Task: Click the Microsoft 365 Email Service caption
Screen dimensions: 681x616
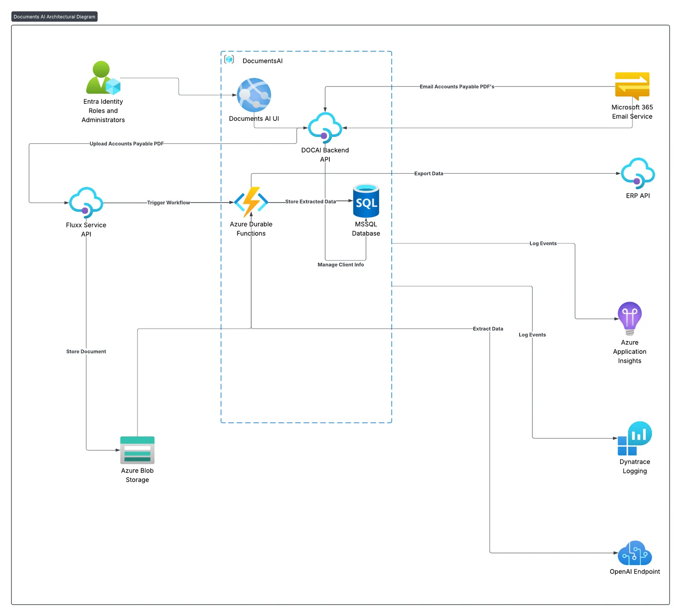Action: [632, 112]
